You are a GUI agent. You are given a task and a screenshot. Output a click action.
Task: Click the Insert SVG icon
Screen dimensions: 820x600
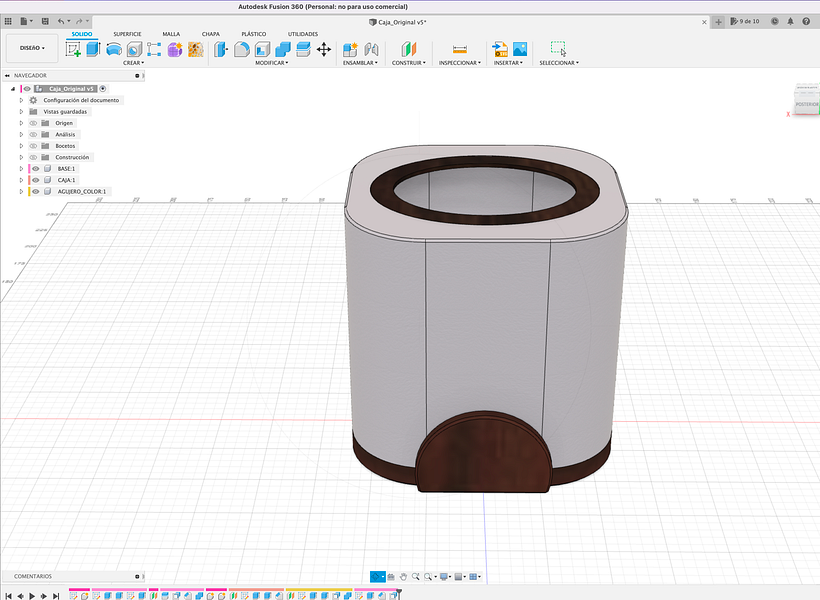point(500,49)
